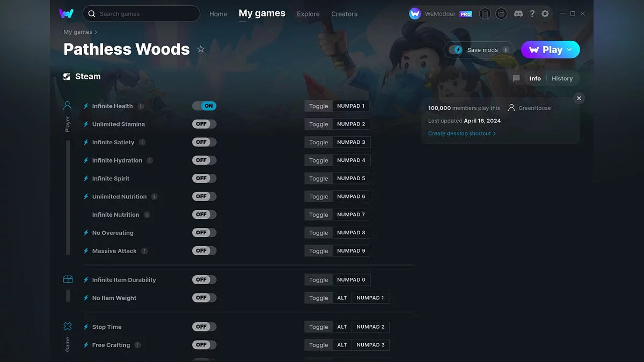Show info for Infinite Health
644x362 pixels.
click(141, 106)
